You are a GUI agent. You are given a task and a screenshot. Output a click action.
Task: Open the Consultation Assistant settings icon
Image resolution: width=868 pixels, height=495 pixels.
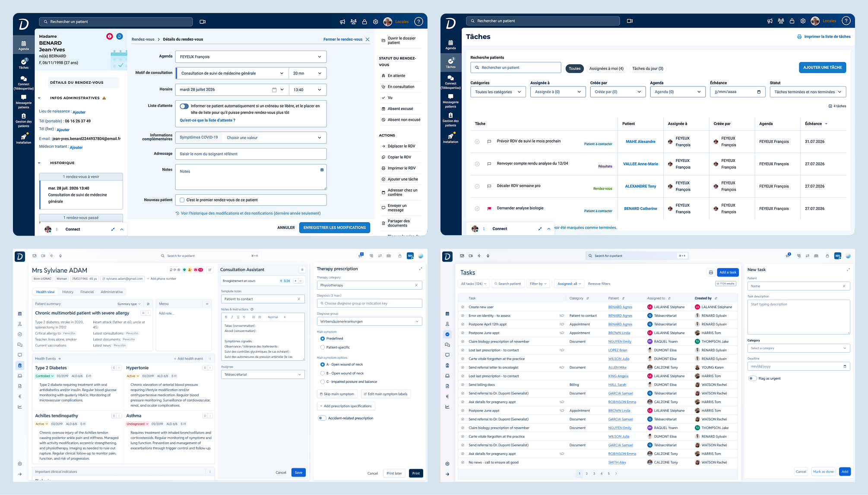[x=302, y=270]
